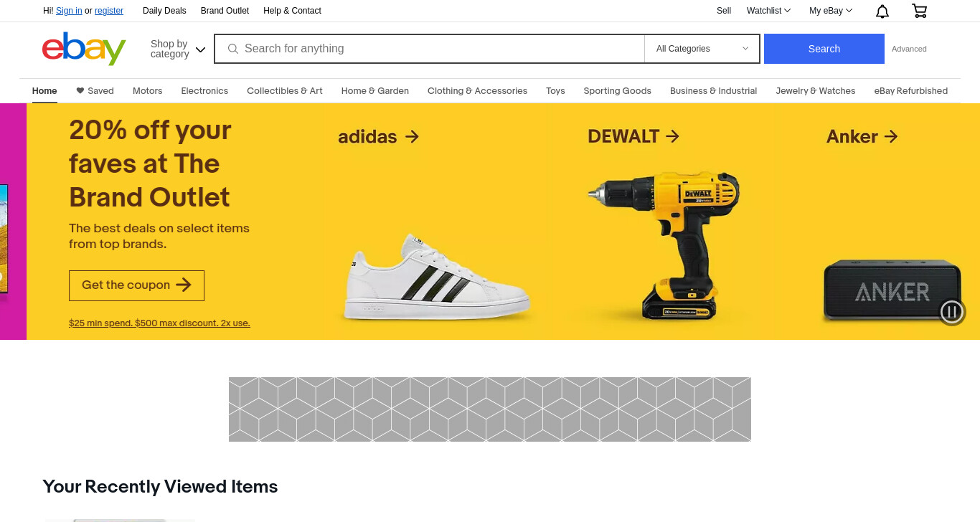Open Clothing & Accessories category
This screenshot has width=980, height=522.
pyautogui.click(x=477, y=91)
